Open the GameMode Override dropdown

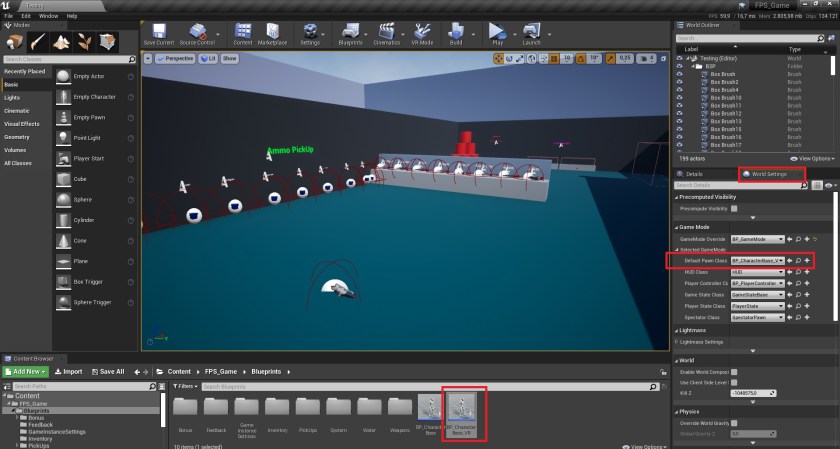click(757, 240)
